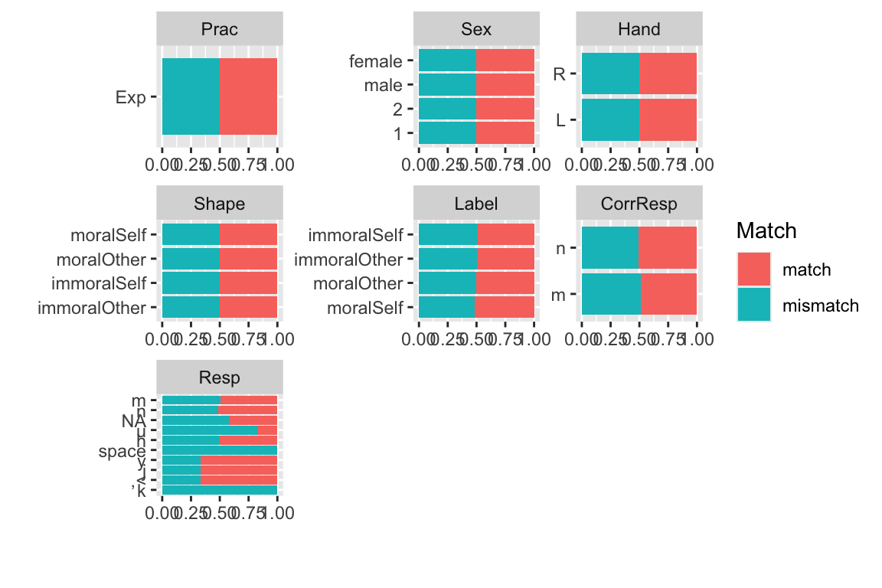Screen dimensions: 882x588
Task: Select the Resp facet strip title
Action: tap(220, 377)
